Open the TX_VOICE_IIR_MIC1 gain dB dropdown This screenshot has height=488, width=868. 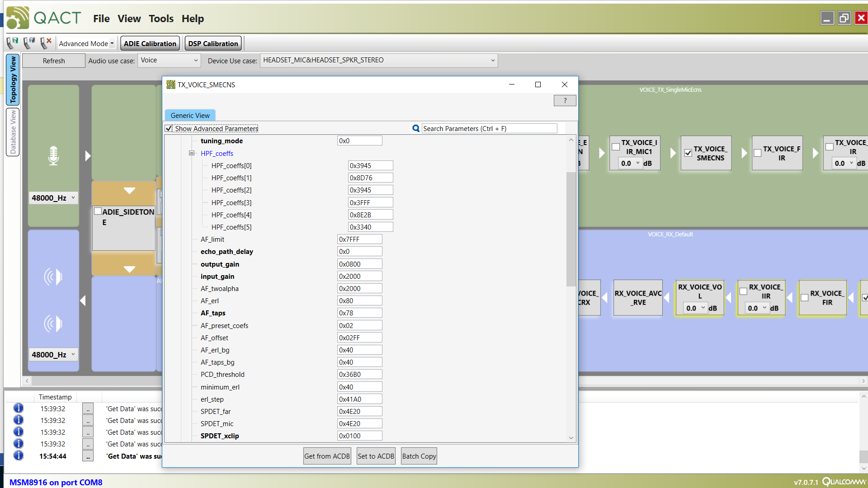coord(630,163)
